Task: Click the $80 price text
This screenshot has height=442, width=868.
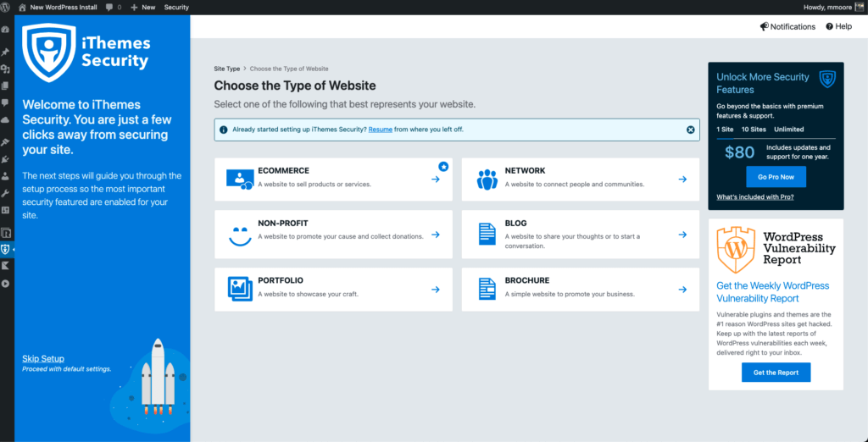Action: (x=739, y=152)
